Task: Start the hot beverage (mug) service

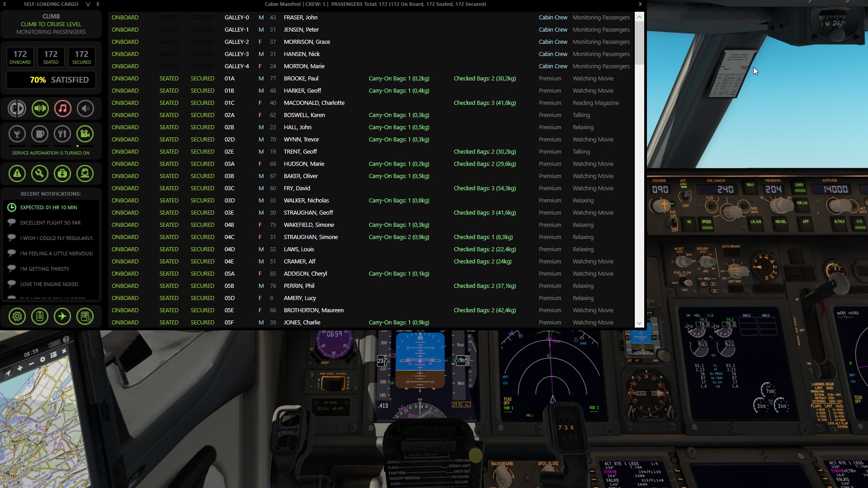Action: click(40, 134)
